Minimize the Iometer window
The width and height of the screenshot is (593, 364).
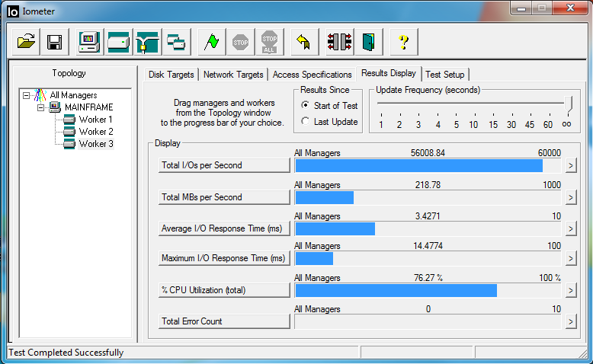[521, 8]
